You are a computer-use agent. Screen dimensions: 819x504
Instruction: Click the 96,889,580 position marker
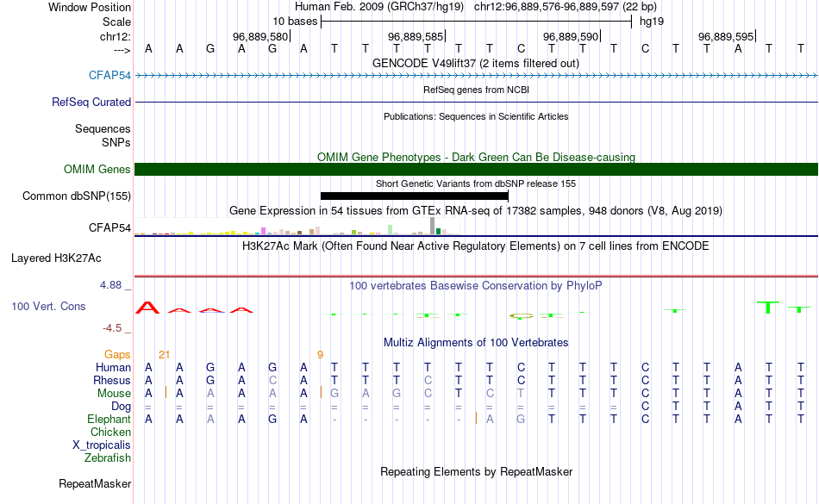point(260,36)
